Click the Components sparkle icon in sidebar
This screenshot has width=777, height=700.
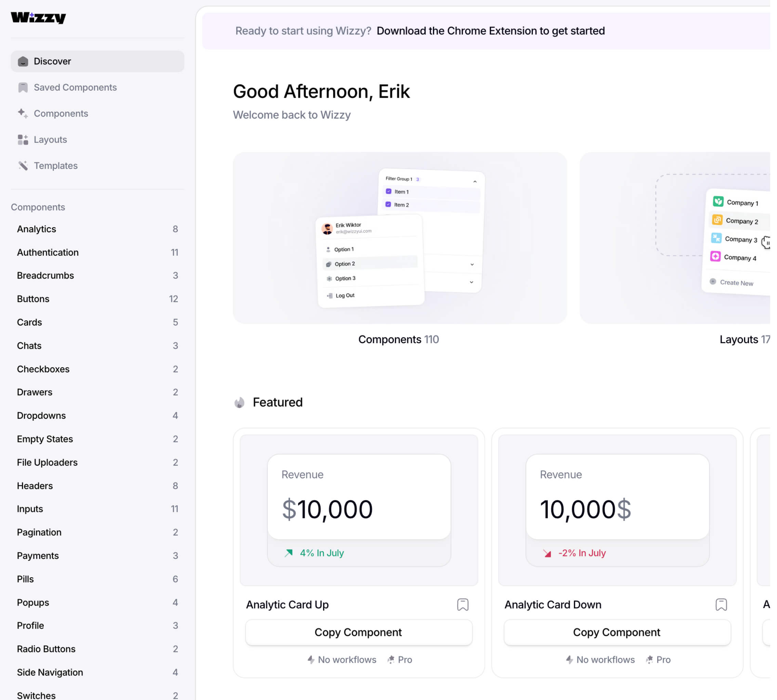(x=23, y=113)
